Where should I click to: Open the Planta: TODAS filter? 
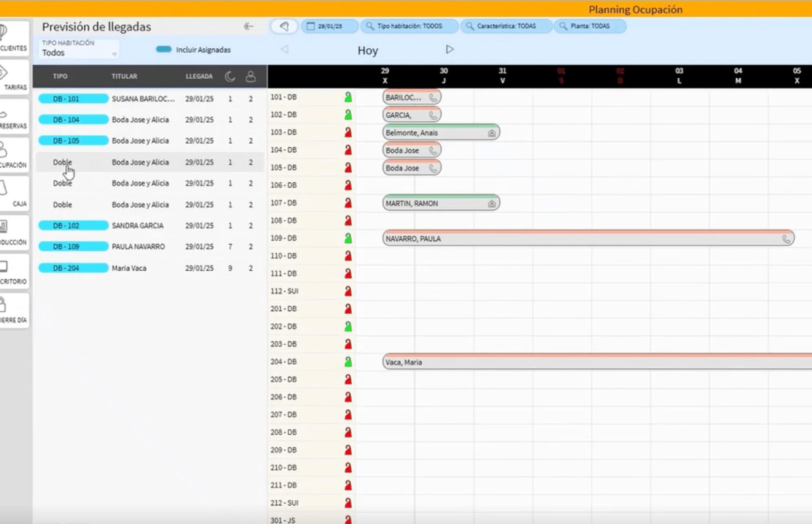pos(590,26)
